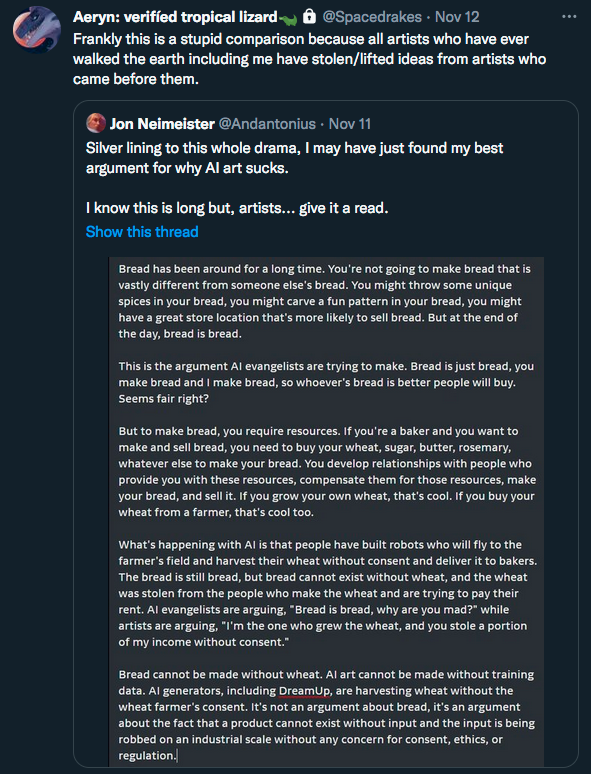Click the paragraph starting 'But to make bread'
The width and height of the screenshot is (591, 774).
click(x=327, y=471)
